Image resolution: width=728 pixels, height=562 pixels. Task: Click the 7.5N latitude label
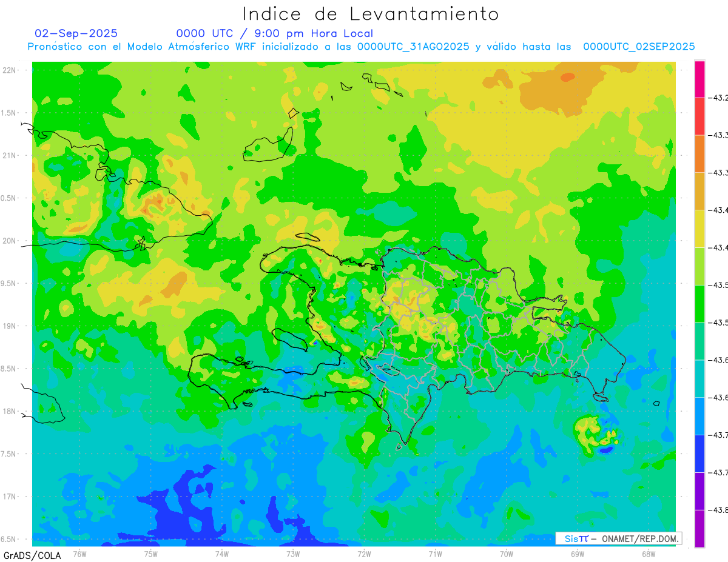[x=9, y=454]
